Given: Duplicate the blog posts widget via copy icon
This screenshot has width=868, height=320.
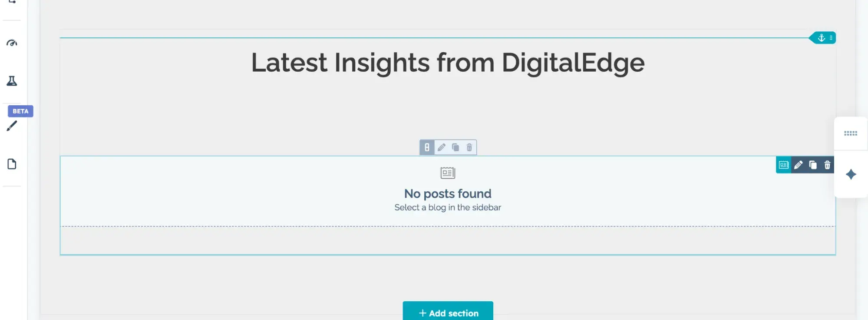Looking at the screenshot, I should (x=813, y=165).
